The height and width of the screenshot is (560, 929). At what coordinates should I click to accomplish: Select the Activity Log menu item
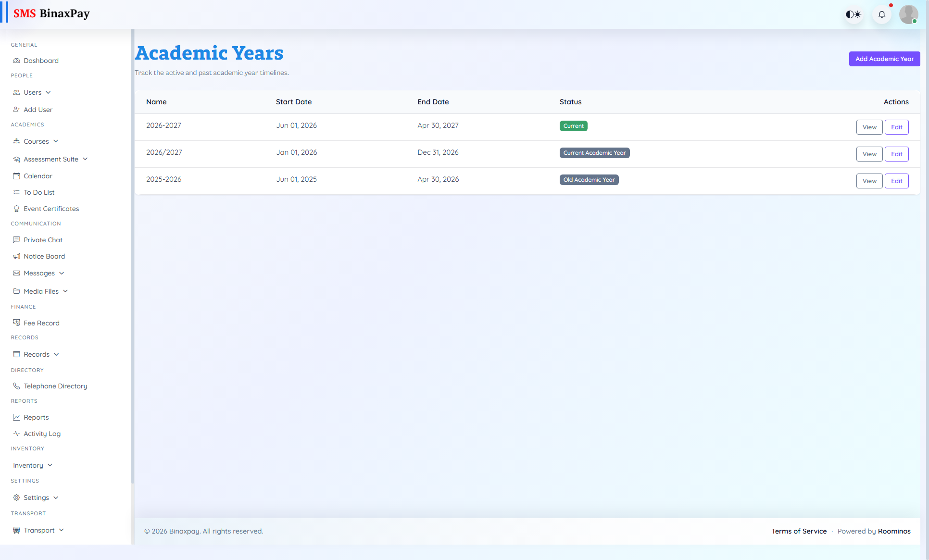[42, 434]
